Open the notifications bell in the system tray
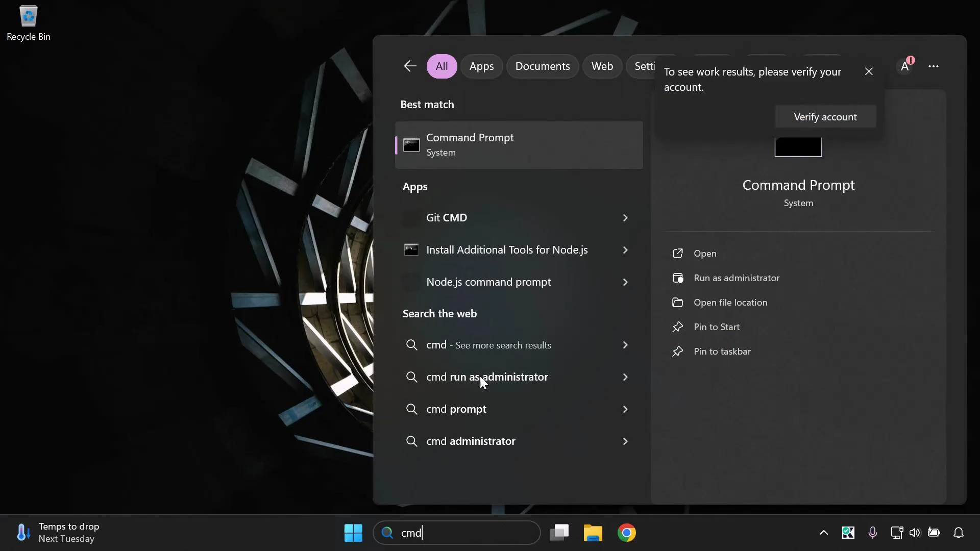 click(959, 533)
